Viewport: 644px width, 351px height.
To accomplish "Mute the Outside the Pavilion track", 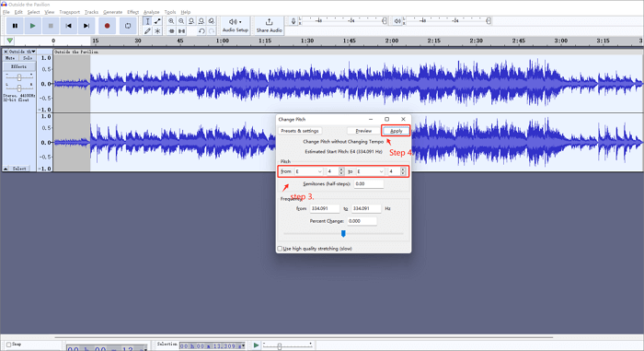I will pos(10,58).
